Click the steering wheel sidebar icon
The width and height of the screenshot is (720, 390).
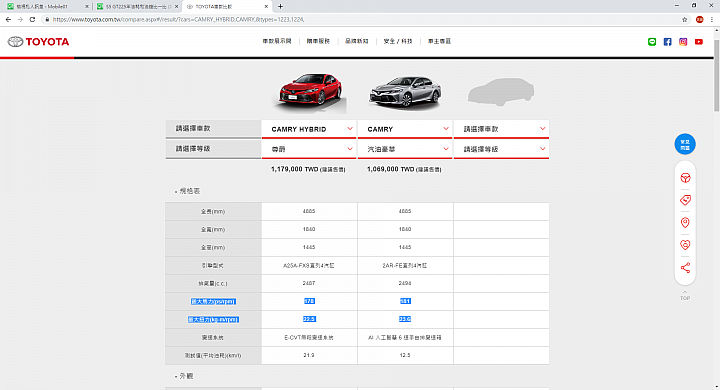click(x=685, y=178)
